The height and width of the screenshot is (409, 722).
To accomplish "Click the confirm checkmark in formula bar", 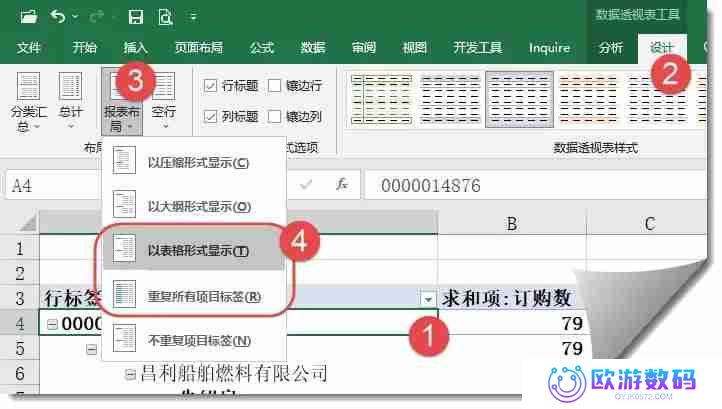I will pos(306,185).
